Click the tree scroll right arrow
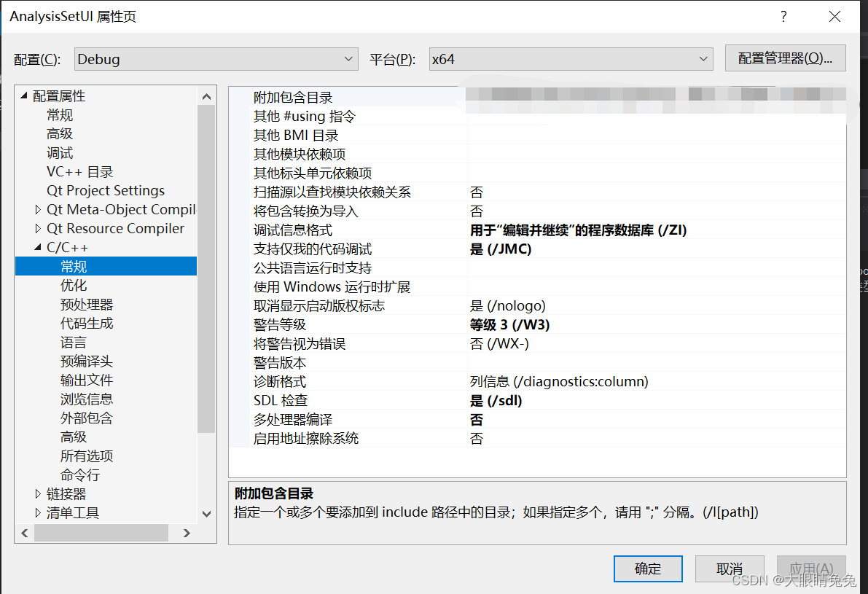 coord(187,533)
